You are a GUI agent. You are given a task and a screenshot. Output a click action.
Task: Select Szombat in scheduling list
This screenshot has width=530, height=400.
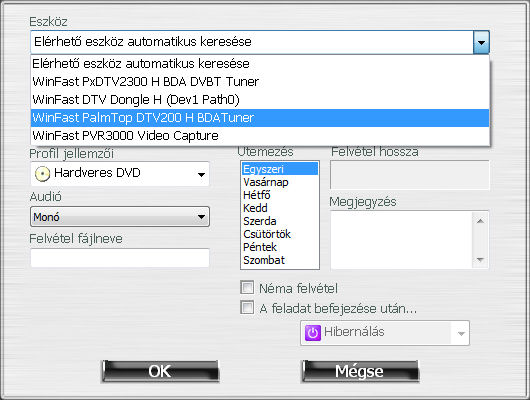[x=280, y=260]
